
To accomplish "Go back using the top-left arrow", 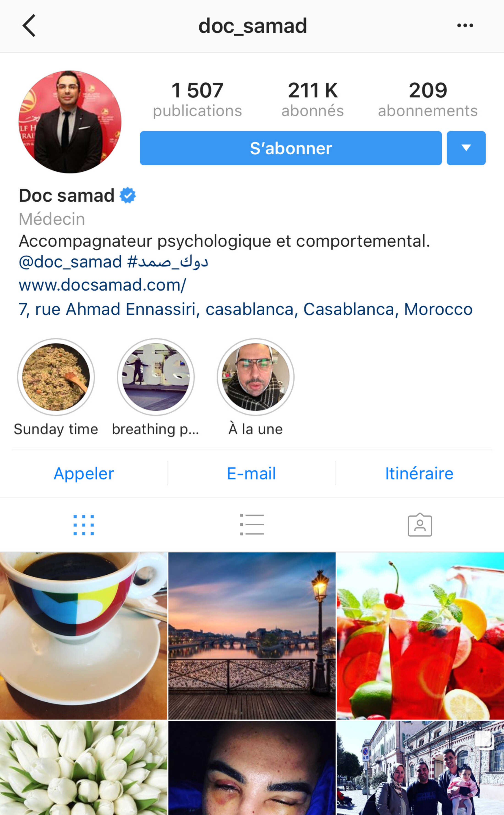I will click(x=29, y=26).
